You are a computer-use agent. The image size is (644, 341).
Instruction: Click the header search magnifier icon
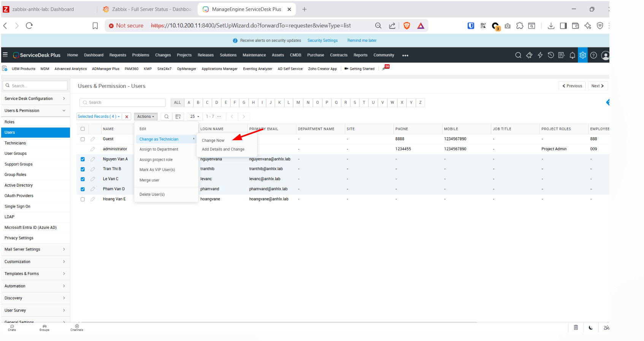click(518, 55)
